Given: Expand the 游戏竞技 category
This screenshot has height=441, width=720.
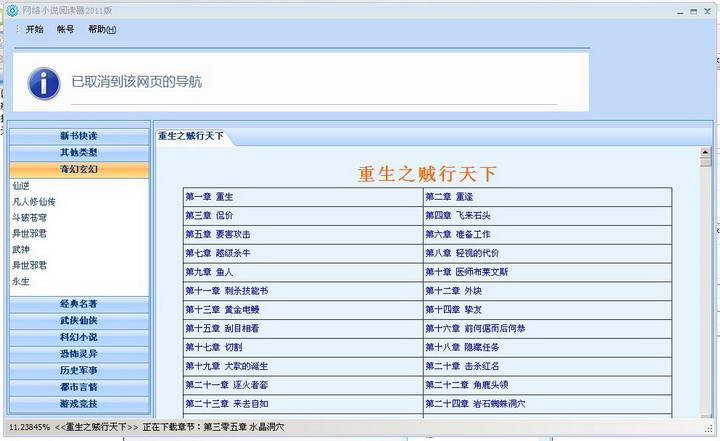Looking at the screenshot, I should tap(79, 404).
